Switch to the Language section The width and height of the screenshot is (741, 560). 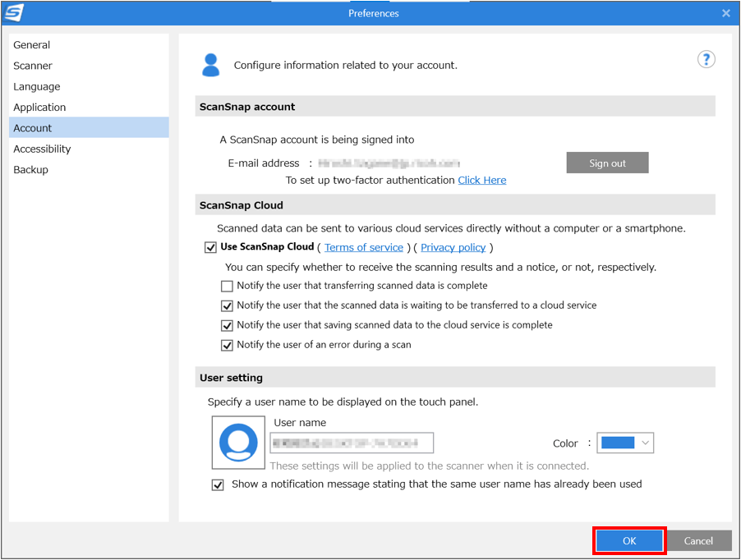point(89,86)
